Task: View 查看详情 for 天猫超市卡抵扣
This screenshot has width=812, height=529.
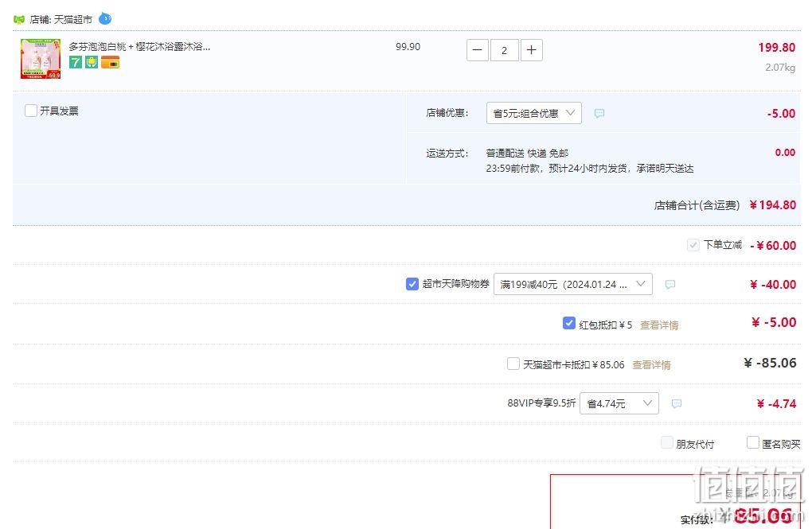Action: point(651,365)
